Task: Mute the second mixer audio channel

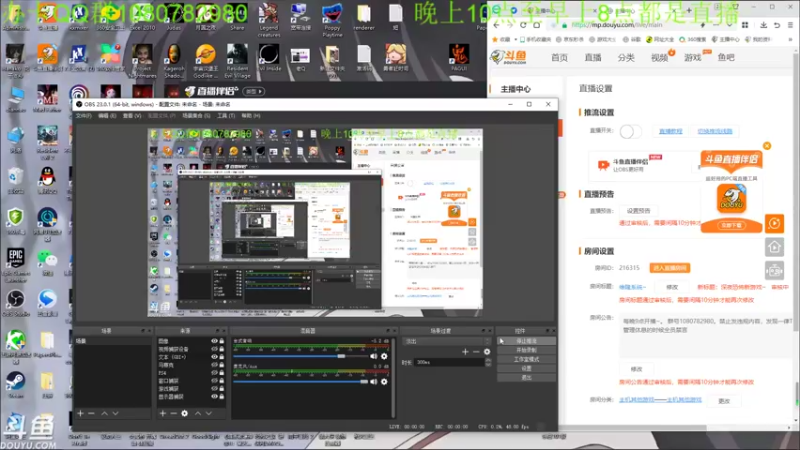Action: click(x=374, y=381)
